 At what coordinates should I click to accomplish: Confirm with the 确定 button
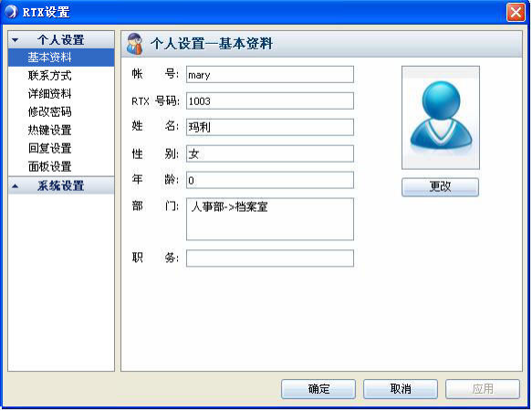tap(318, 388)
